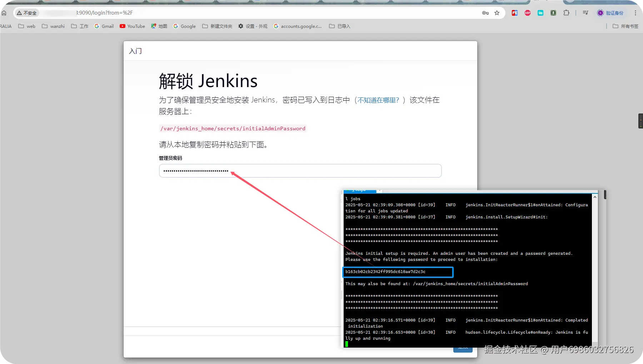Open the Adblock Plus extension icon
This screenshot has height=364, width=643.
528,13
